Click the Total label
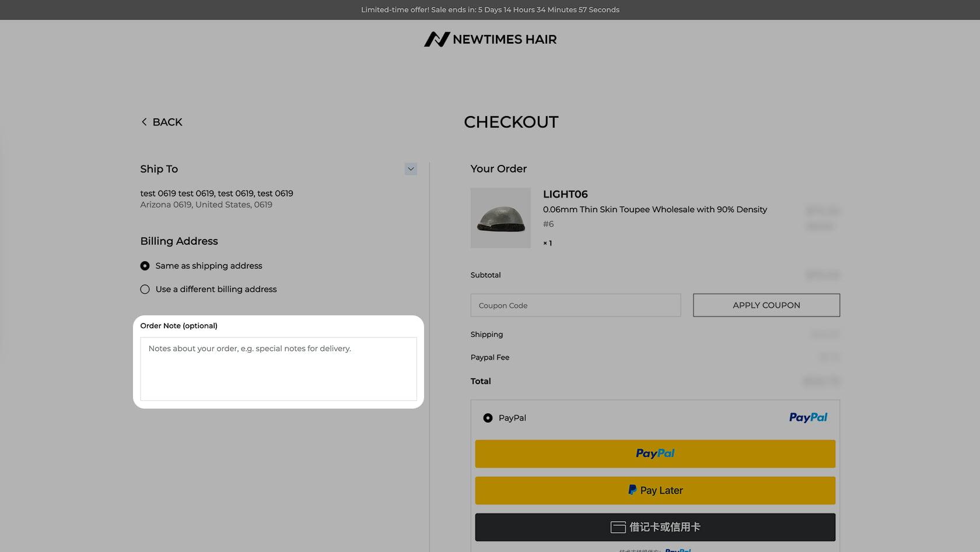This screenshot has width=980, height=552. 481,381
